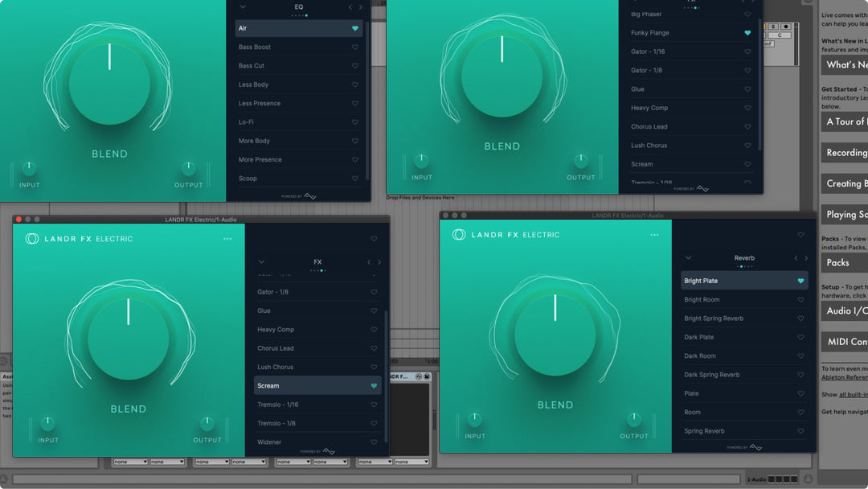The height and width of the screenshot is (489, 868).
Task: Click the Blend knob in the Reverb window
Action: coord(555,335)
